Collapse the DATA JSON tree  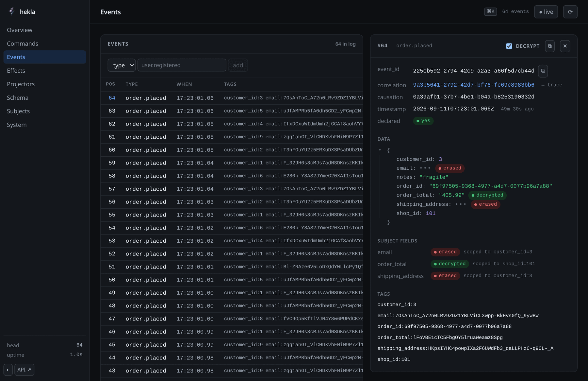click(380, 150)
